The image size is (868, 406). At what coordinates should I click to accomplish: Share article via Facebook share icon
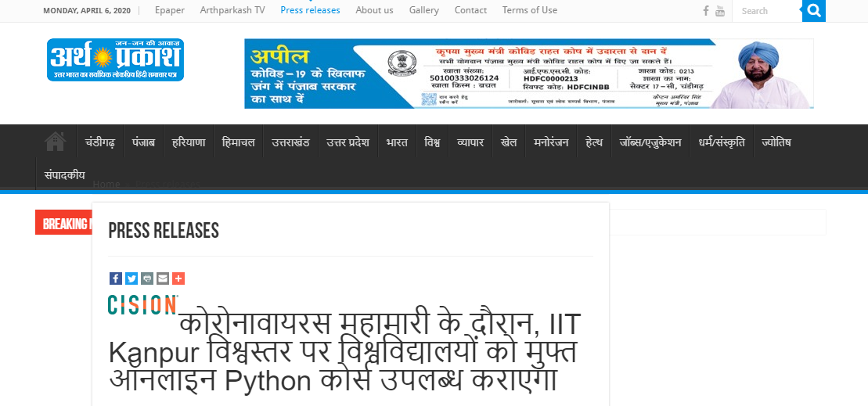coord(116,278)
